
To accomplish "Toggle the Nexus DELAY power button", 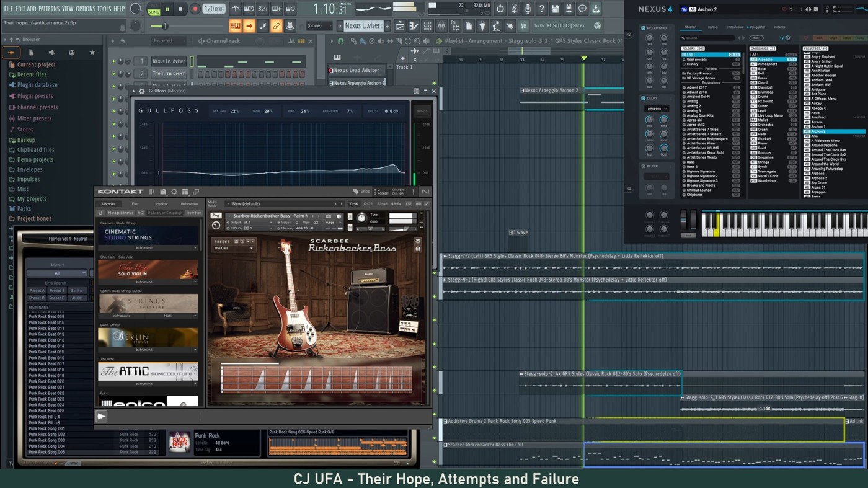I will pyautogui.click(x=643, y=98).
